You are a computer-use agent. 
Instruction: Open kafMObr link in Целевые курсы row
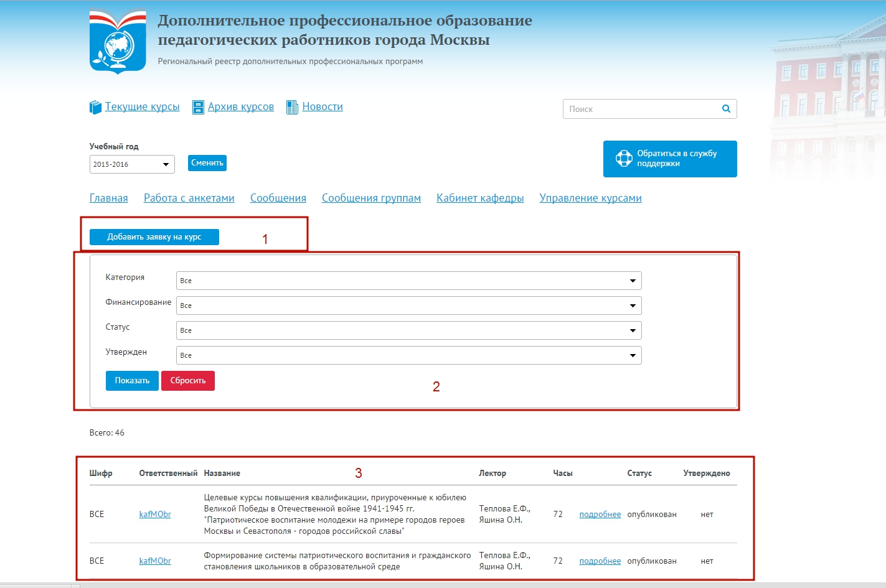155,515
